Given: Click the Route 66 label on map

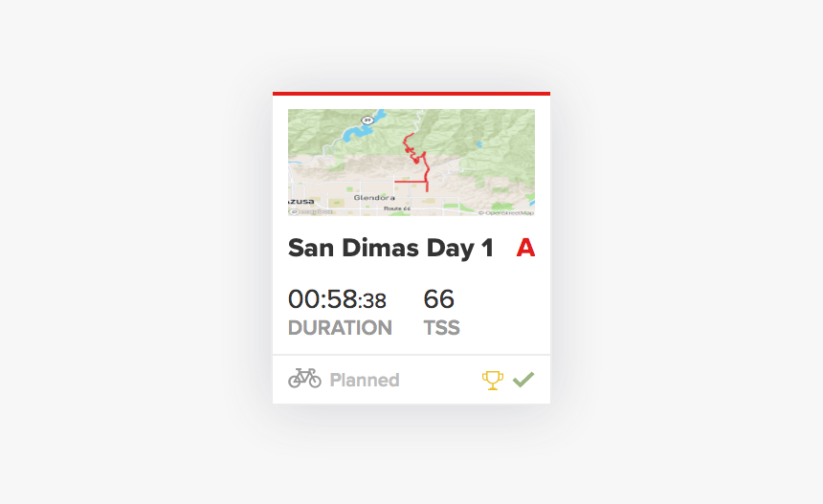Looking at the screenshot, I should point(397,208).
